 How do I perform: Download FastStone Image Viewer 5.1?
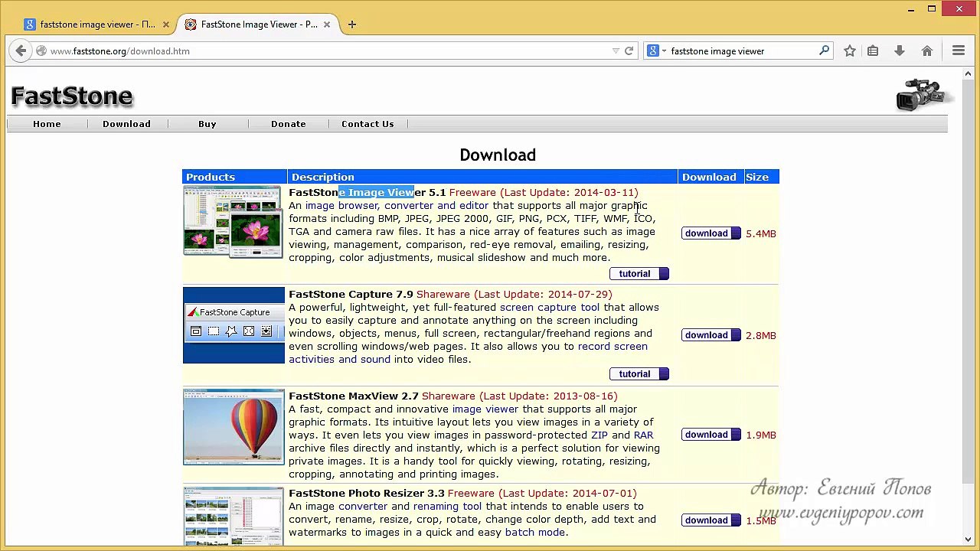coord(711,233)
